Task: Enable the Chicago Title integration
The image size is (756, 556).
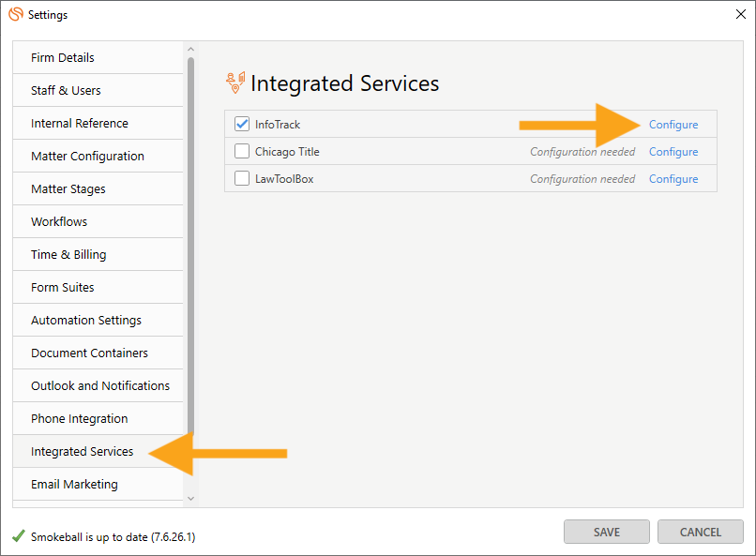Action: pos(241,151)
